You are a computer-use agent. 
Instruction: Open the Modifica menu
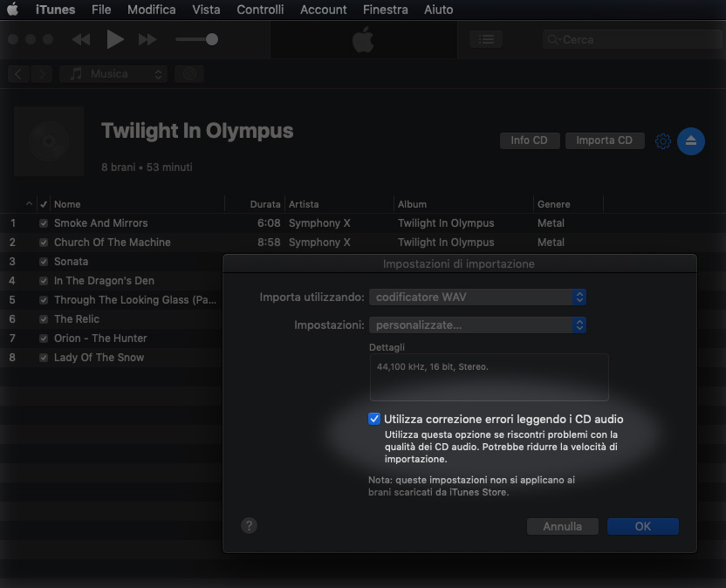click(x=152, y=10)
